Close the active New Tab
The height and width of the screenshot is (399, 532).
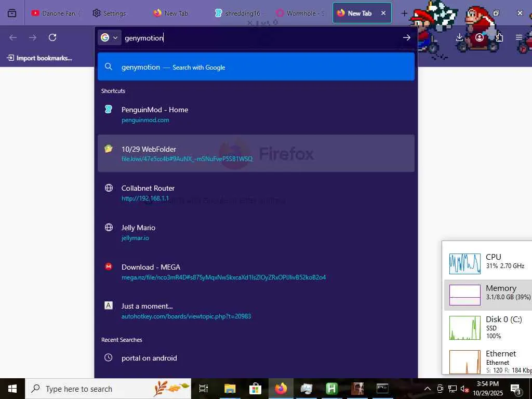(x=383, y=13)
